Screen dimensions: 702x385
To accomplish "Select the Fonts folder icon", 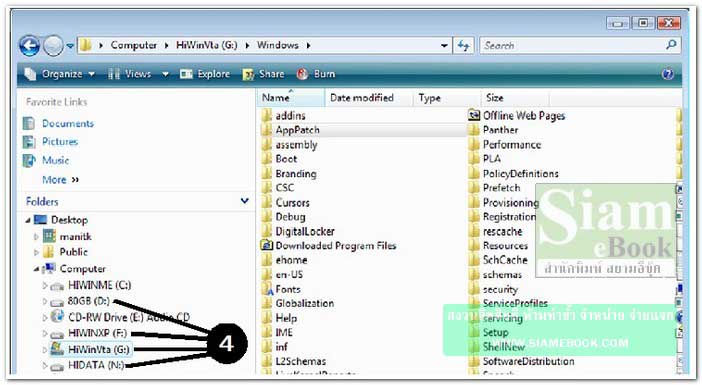I will point(267,289).
